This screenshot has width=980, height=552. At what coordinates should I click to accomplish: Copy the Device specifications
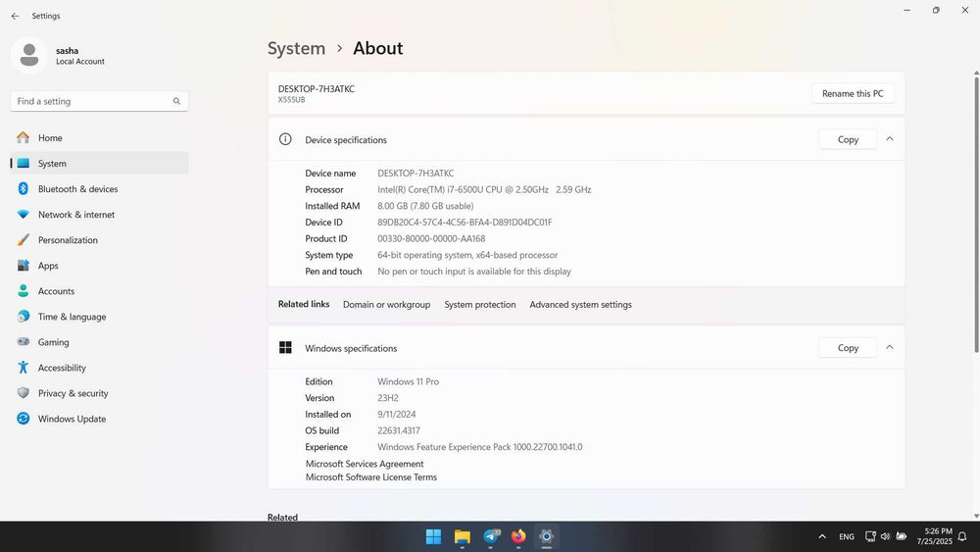click(x=848, y=139)
